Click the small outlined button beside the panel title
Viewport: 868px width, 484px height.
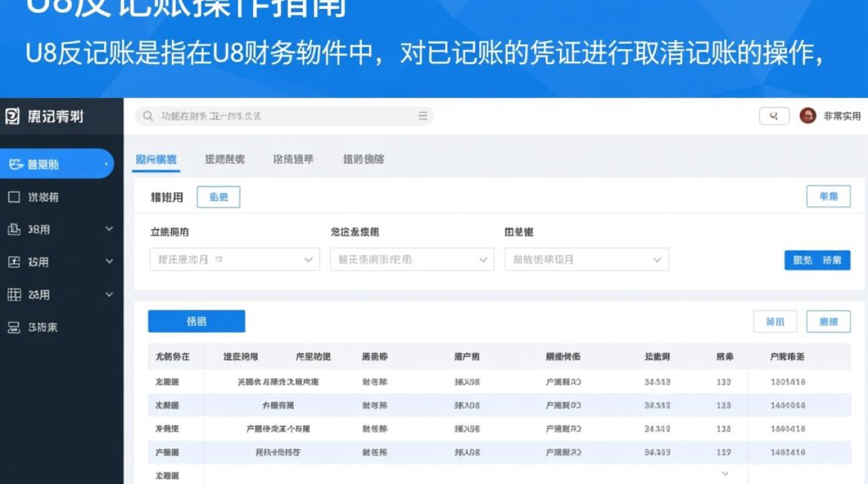tap(218, 197)
